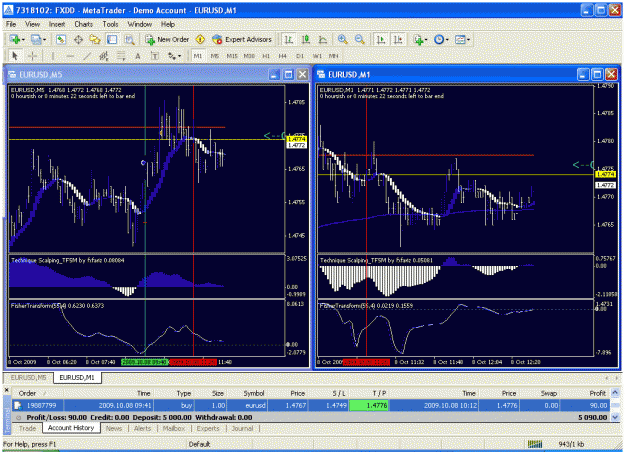This screenshot has width=625, height=452.
Task: Toggle Auto Scroll chart icon
Action: 381,39
